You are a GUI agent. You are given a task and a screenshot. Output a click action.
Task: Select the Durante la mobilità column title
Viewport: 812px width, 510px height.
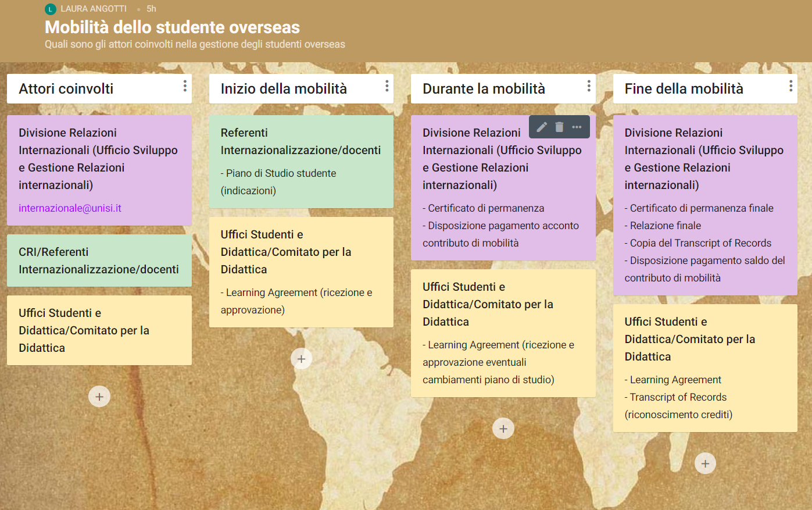[484, 88]
